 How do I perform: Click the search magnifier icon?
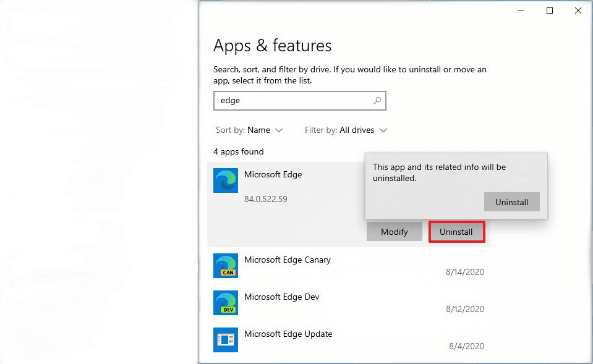pyautogui.click(x=377, y=101)
